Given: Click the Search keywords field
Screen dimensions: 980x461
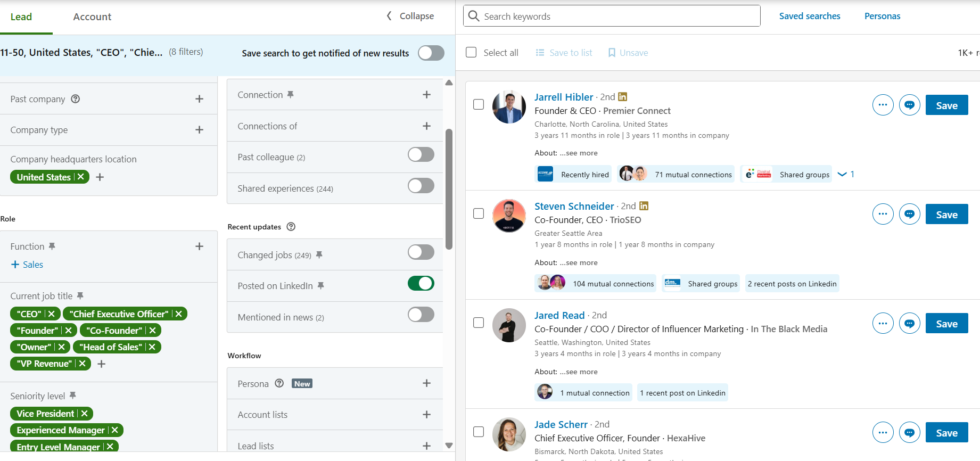Looking at the screenshot, I should (x=612, y=16).
